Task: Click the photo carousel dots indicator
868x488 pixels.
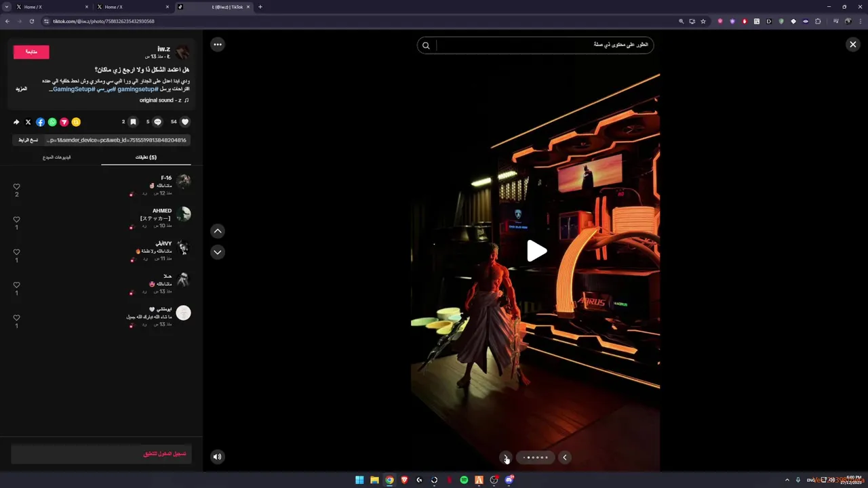Action: [535, 457]
